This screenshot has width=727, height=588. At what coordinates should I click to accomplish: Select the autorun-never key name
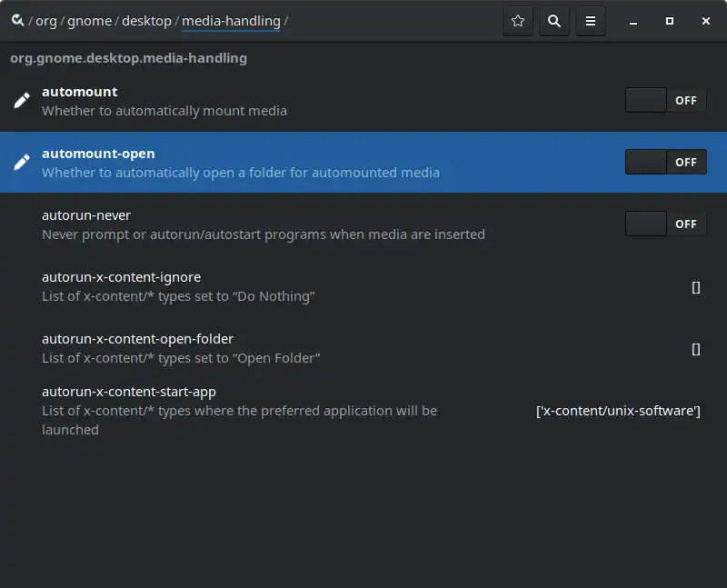tap(86, 215)
